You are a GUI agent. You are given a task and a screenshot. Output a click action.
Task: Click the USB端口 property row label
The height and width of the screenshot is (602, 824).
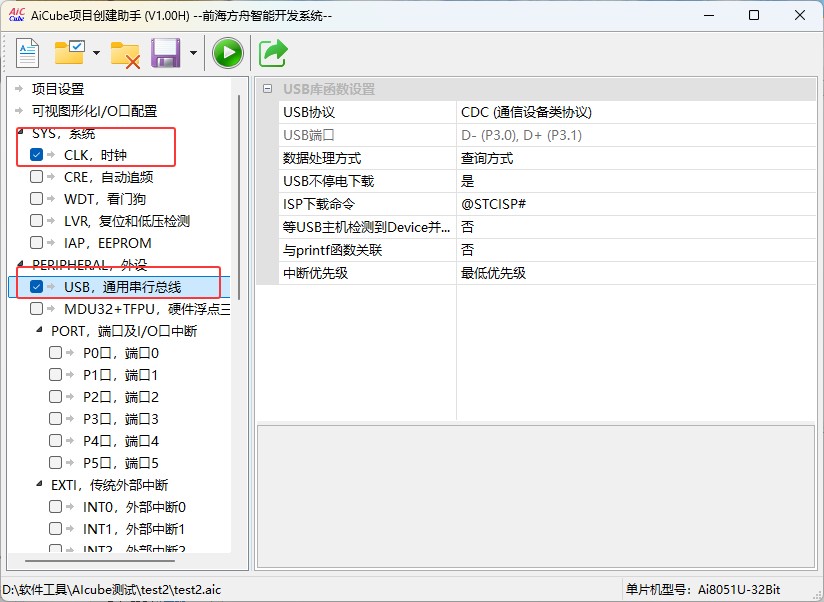(x=308, y=135)
